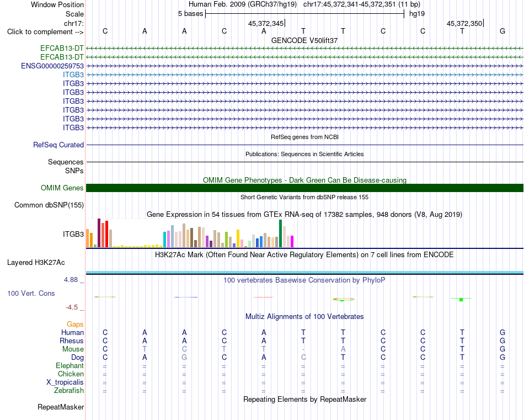Click the RefSeq Curated track line

(304, 145)
